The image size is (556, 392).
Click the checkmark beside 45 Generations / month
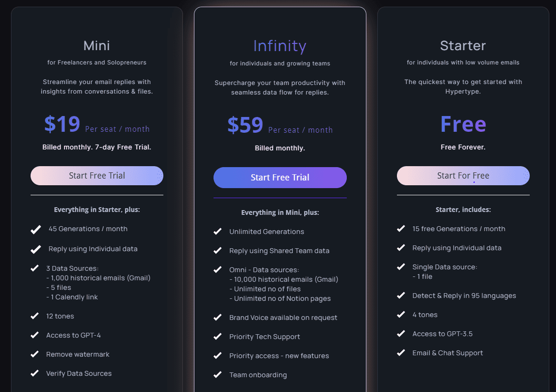pyautogui.click(x=35, y=229)
